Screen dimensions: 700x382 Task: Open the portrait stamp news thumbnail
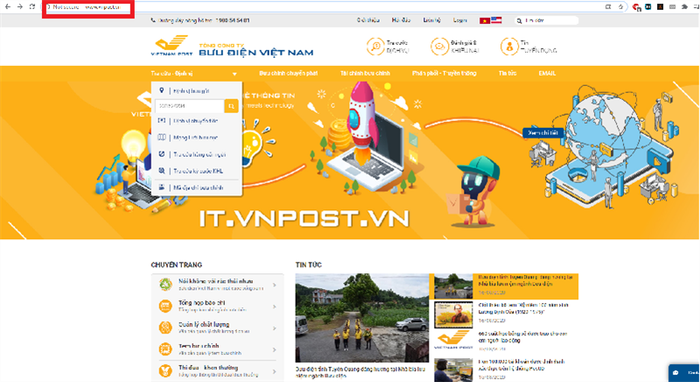[453, 315]
